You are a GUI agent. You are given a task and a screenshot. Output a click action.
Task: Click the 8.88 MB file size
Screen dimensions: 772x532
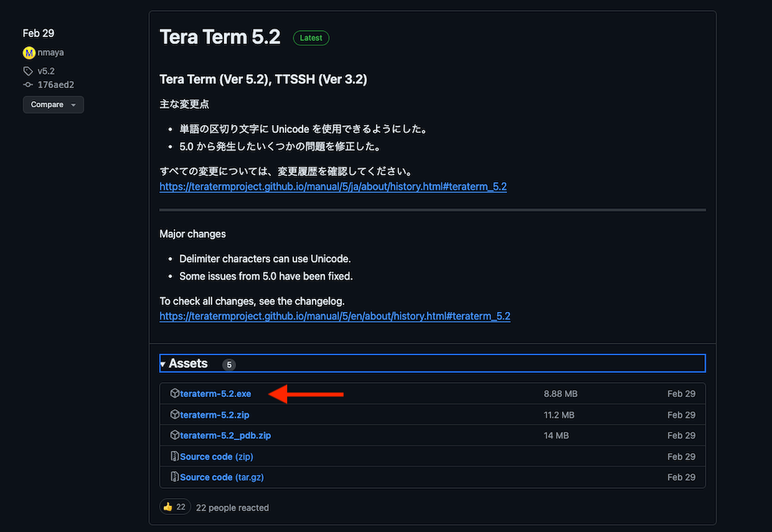560,394
